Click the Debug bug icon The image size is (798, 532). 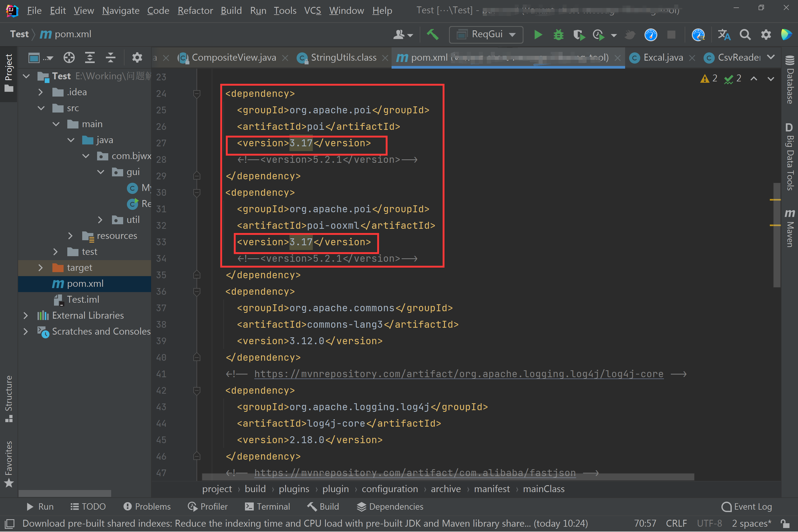[558, 35]
